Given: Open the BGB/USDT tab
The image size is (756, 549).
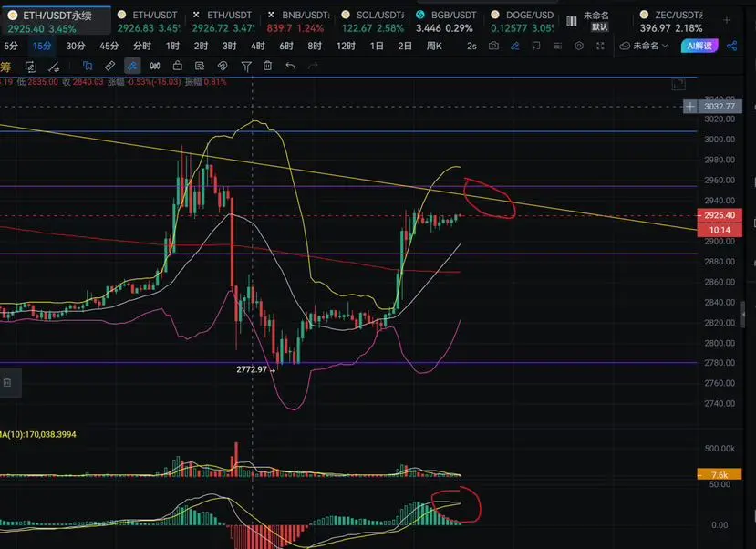Looking at the screenshot, I should [x=447, y=21].
